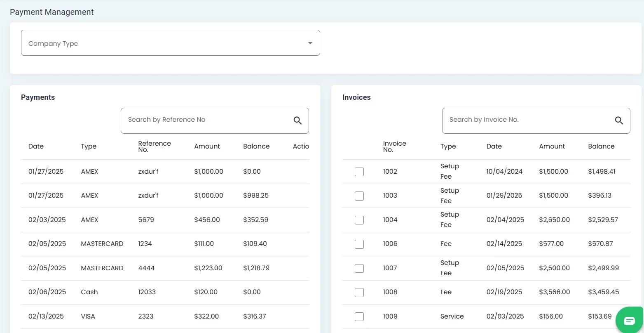The width and height of the screenshot is (644, 333).
Task: Expand the Company Type dropdown arrow
Action: pos(310,43)
